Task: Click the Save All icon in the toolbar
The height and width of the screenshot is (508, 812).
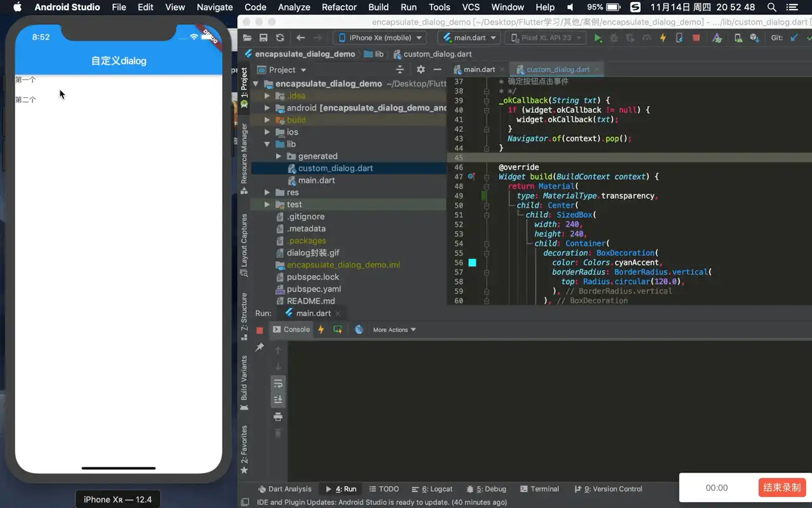Action: tap(263, 37)
